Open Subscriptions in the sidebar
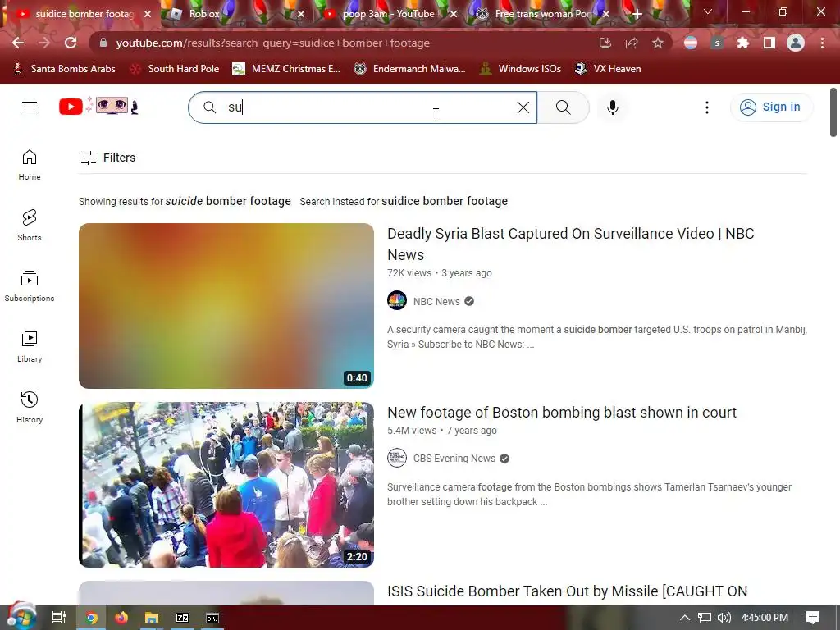This screenshot has width=840, height=630. point(30,286)
